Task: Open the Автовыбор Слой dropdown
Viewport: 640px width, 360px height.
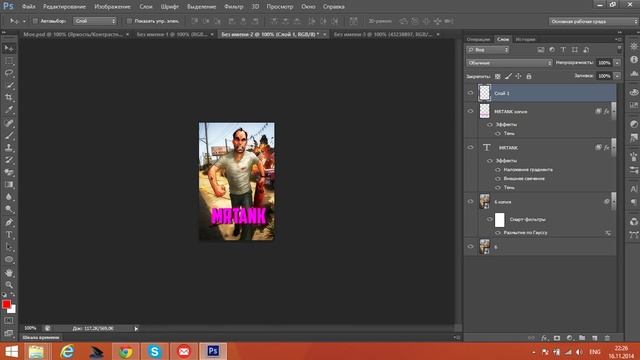Action: pos(95,21)
